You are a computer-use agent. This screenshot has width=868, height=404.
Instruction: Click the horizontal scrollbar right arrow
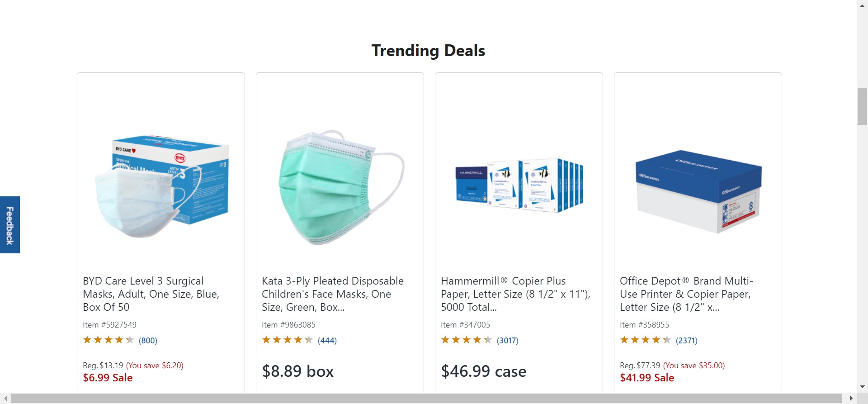pos(851,399)
